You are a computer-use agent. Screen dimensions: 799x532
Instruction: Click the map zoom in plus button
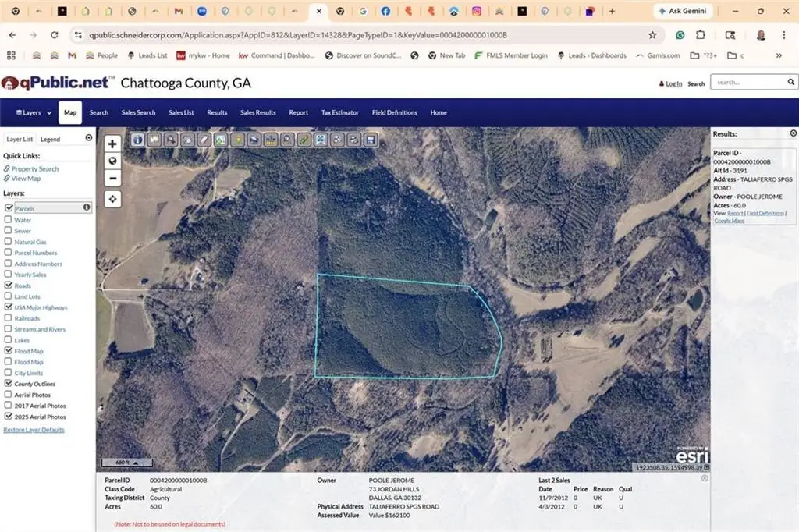coord(112,144)
